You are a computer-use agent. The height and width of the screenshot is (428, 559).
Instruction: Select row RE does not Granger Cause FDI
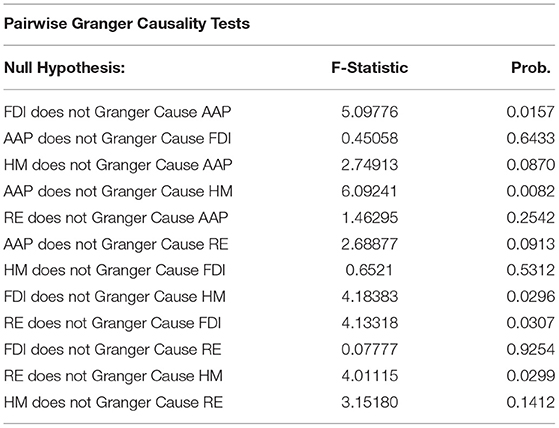(280, 323)
